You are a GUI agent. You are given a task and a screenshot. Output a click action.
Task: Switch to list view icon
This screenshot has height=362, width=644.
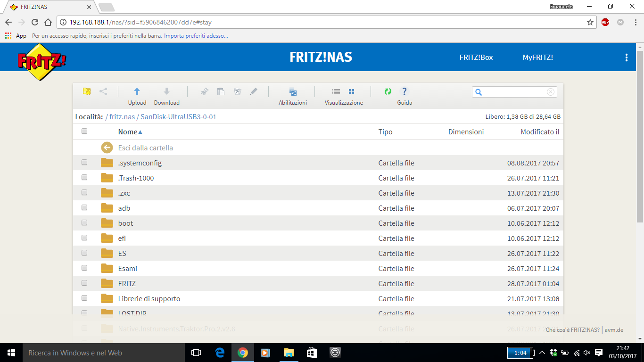pyautogui.click(x=336, y=91)
